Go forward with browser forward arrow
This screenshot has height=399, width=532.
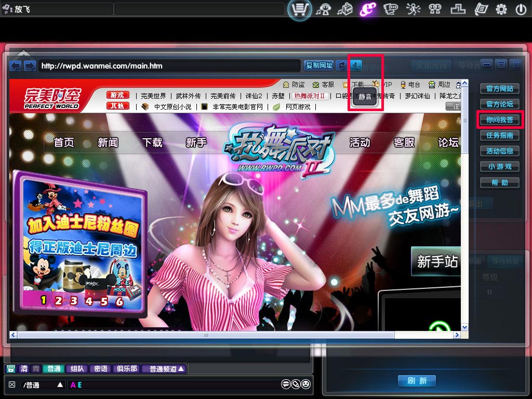(30, 65)
